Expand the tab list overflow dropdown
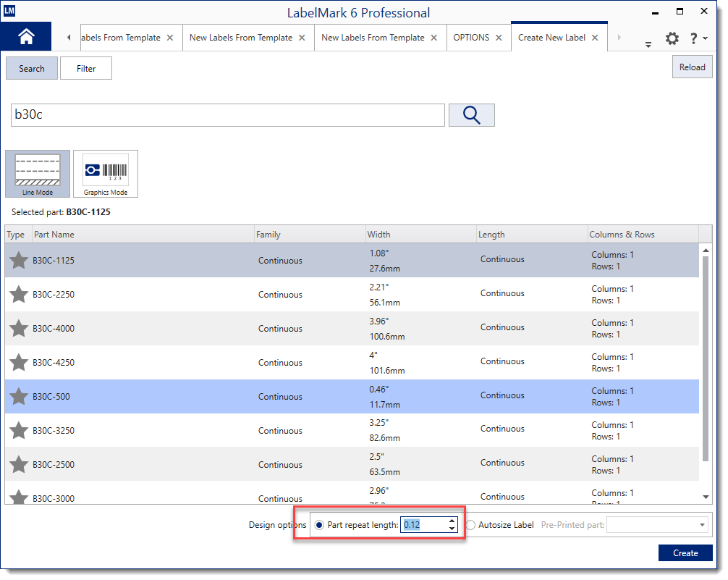Image resolution: width=728 pixels, height=580 pixels. click(648, 44)
